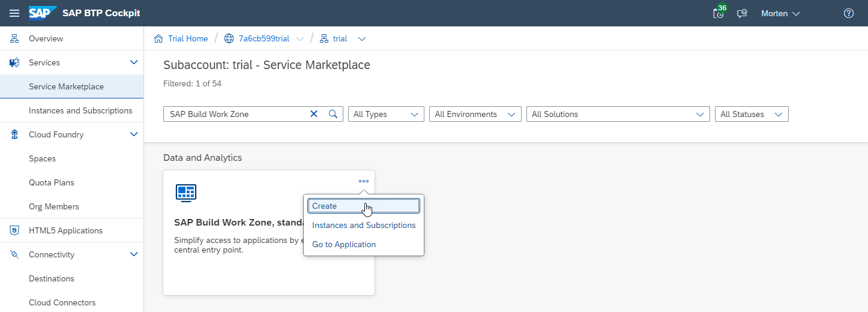868x312 pixels.
Task: Click the Overview sidebar icon
Action: (14, 38)
